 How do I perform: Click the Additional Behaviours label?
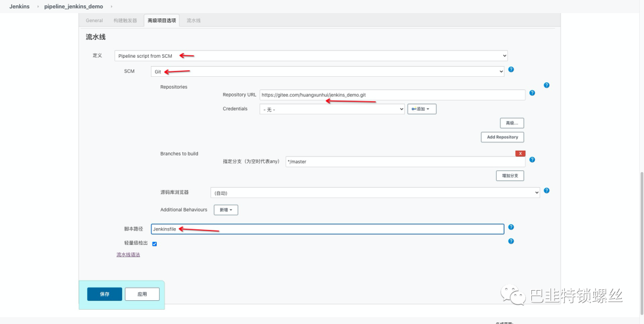[184, 210]
